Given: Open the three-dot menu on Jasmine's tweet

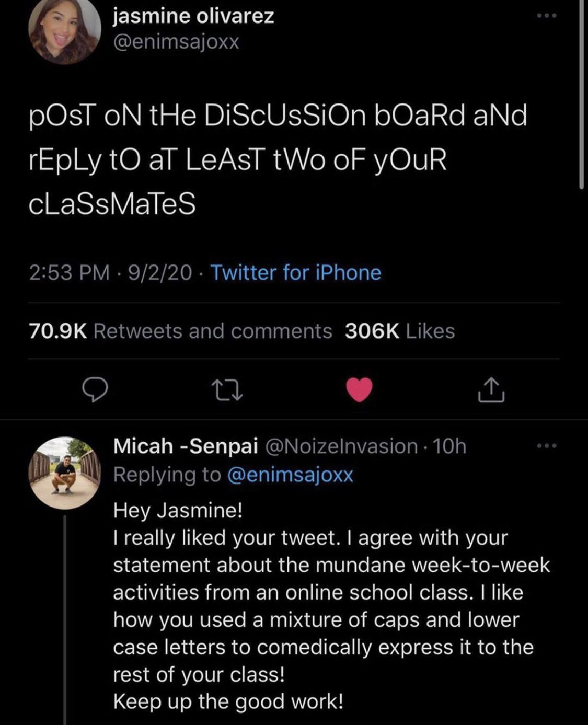Looking at the screenshot, I should coord(545,15).
